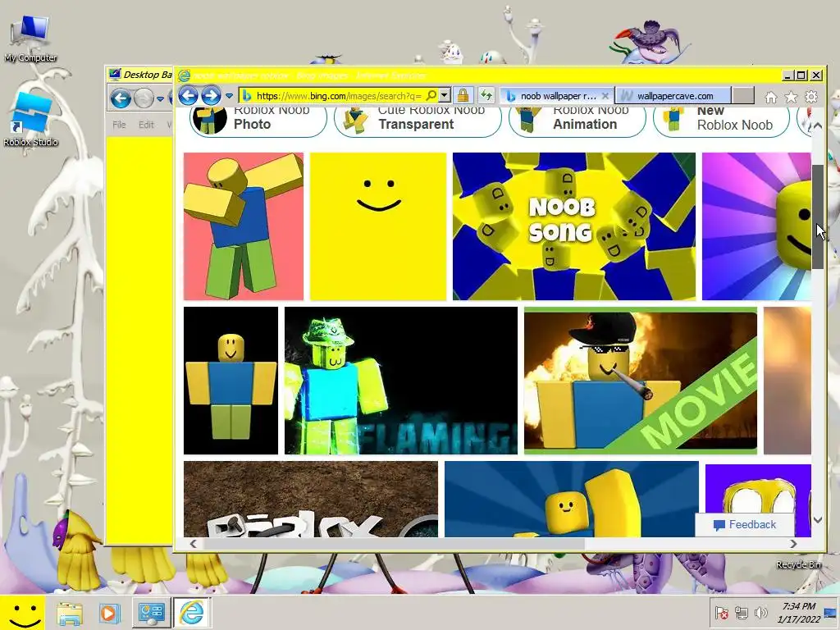840x630 pixels.
Task: Close the noob wallpaper tab
Action: pyautogui.click(x=605, y=96)
